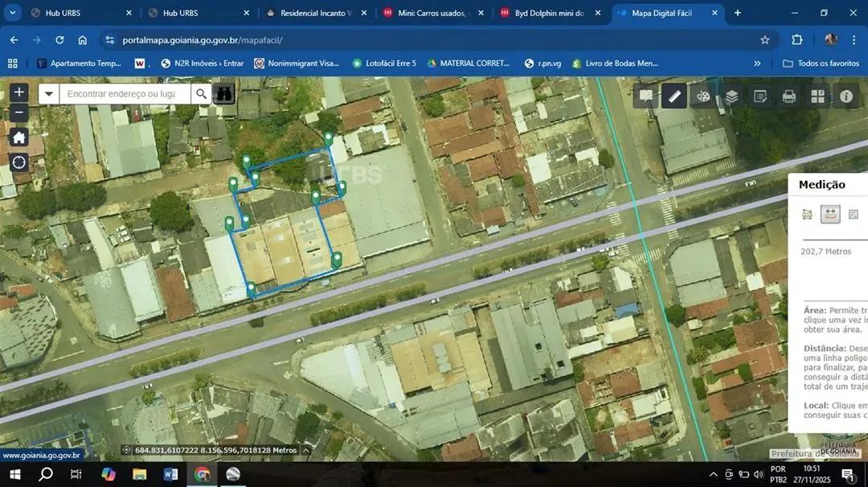Open the binoculars search tool
Image resolution: width=868 pixels, height=487 pixels.
pyautogui.click(x=224, y=94)
